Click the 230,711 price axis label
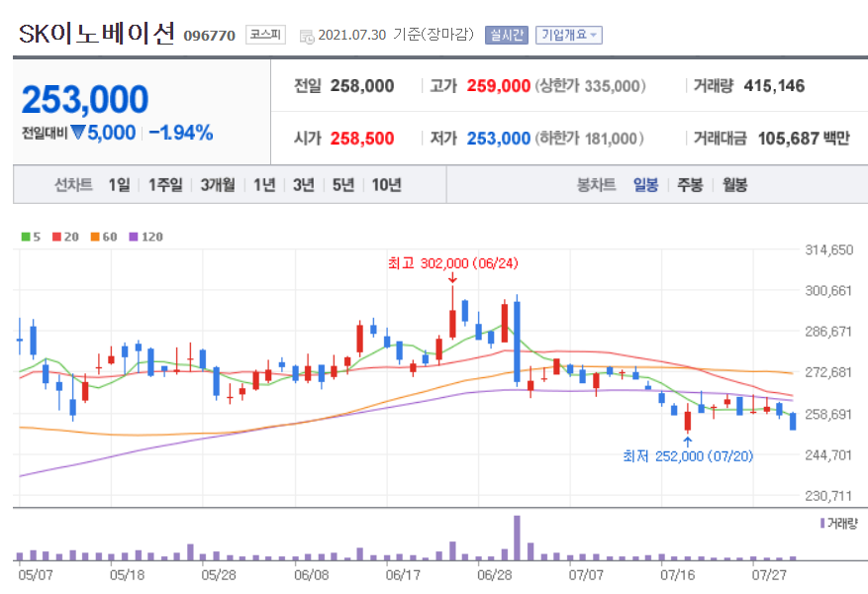The image size is (868, 594). click(828, 496)
